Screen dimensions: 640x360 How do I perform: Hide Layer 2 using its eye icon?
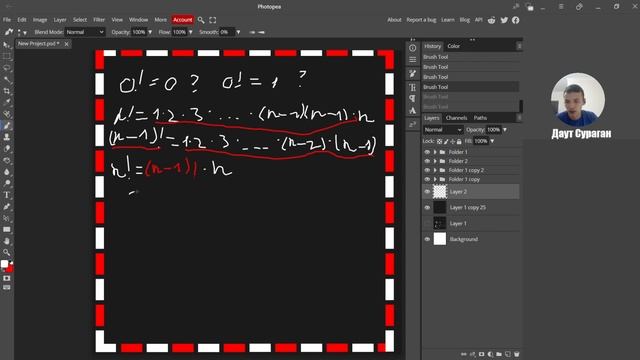(427, 191)
